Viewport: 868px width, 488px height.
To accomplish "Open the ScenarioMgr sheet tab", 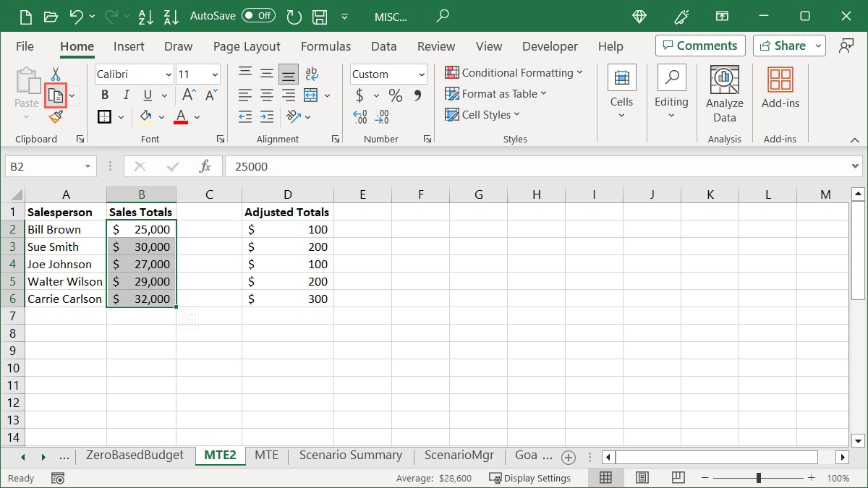I will click(459, 455).
